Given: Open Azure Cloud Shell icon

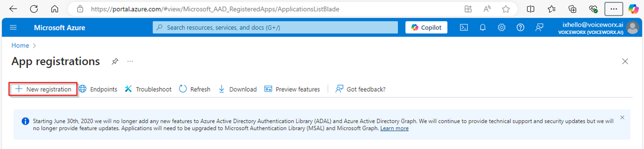Looking at the screenshot, I should (x=464, y=27).
